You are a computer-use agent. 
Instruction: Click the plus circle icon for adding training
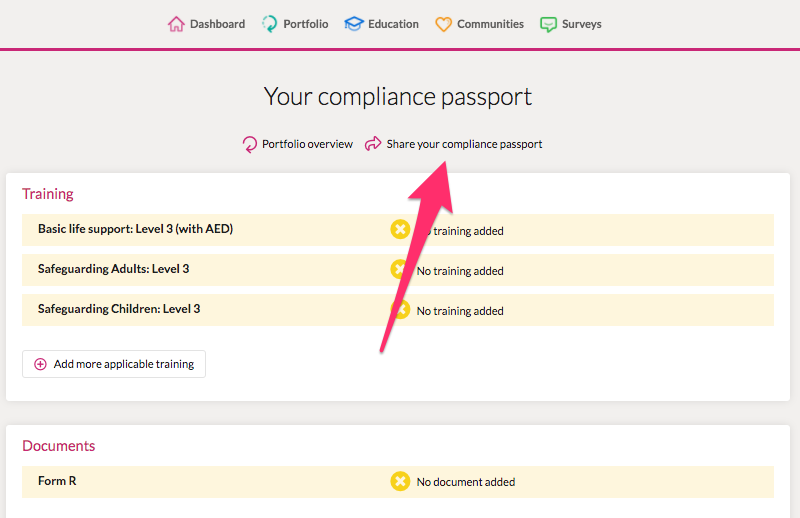[x=40, y=364]
